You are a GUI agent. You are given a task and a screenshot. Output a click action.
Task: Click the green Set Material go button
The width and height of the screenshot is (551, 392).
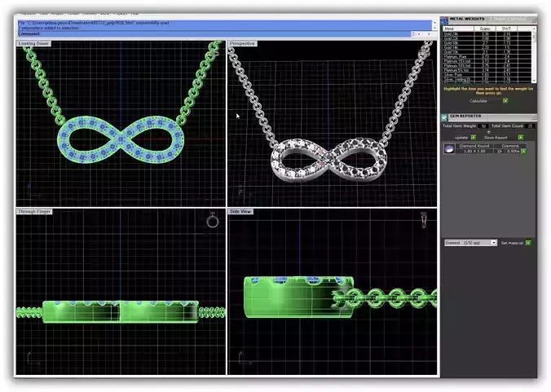pyautogui.click(x=528, y=243)
